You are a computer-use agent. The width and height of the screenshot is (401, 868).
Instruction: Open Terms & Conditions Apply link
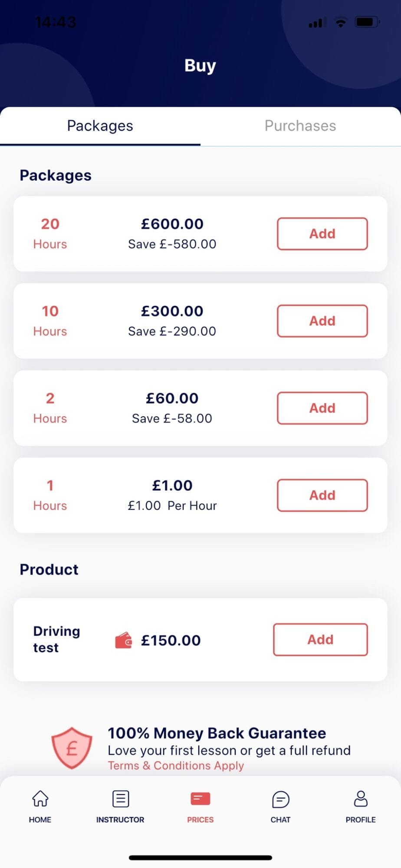[176, 766]
